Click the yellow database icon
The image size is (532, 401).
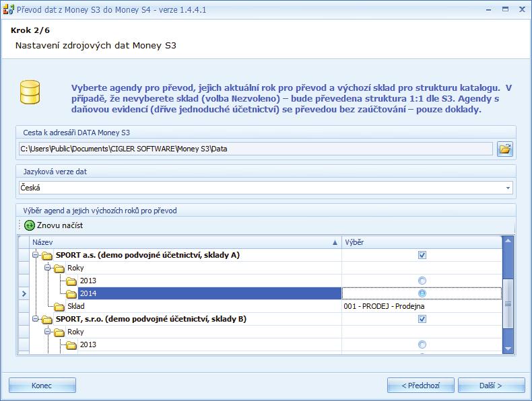click(30, 92)
